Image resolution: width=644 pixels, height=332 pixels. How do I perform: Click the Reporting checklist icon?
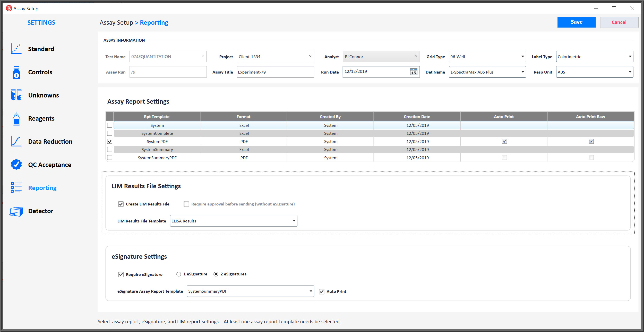(16, 187)
